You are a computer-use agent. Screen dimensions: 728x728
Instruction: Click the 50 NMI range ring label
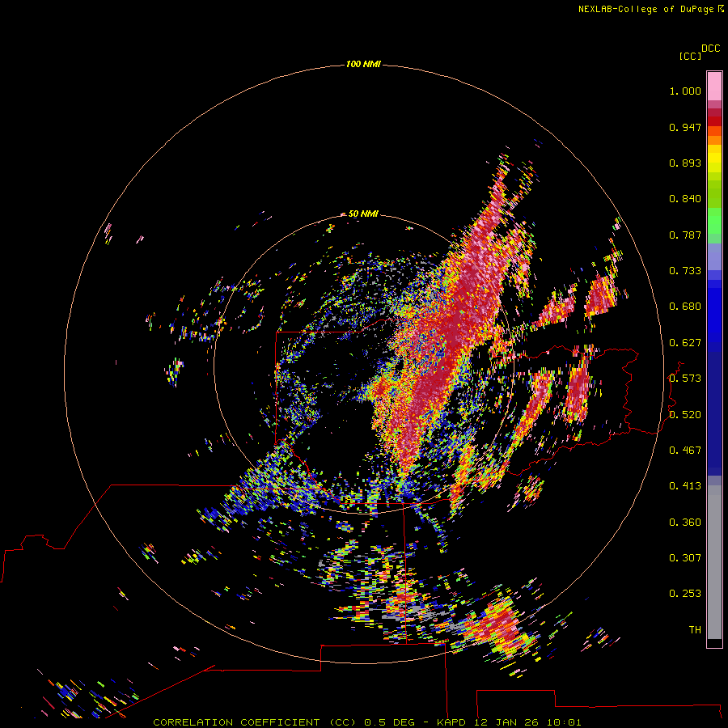pos(363,214)
